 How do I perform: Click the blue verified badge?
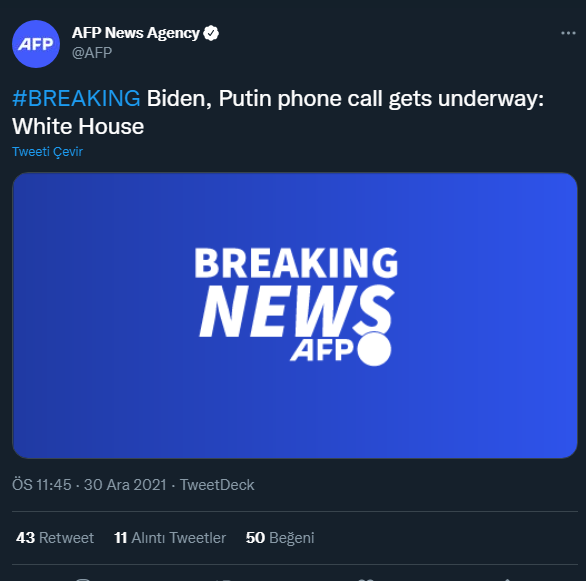[x=211, y=33]
